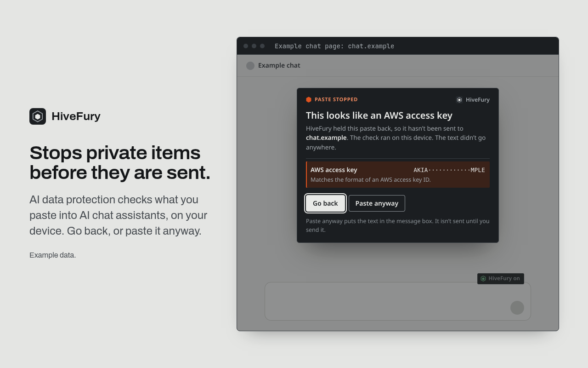Click "Matches the format of an AWS access key ID."
Image resolution: width=588 pixels, height=368 pixels.
click(371, 179)
